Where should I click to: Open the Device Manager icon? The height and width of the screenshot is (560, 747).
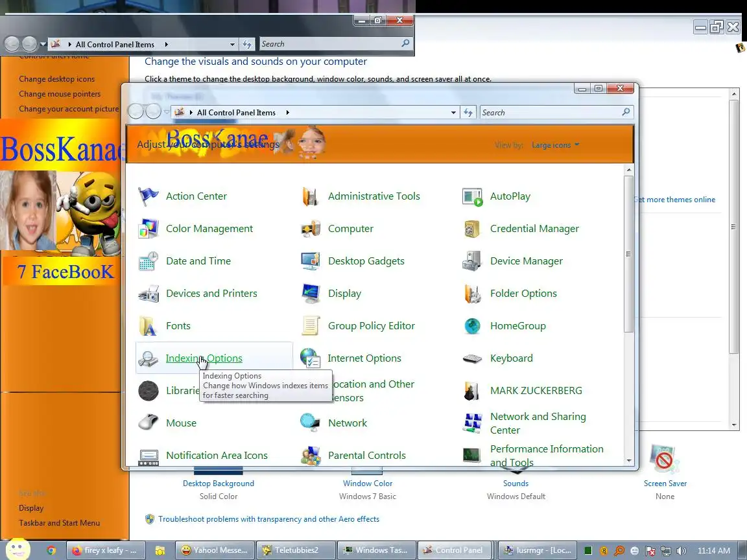(472, 261)
